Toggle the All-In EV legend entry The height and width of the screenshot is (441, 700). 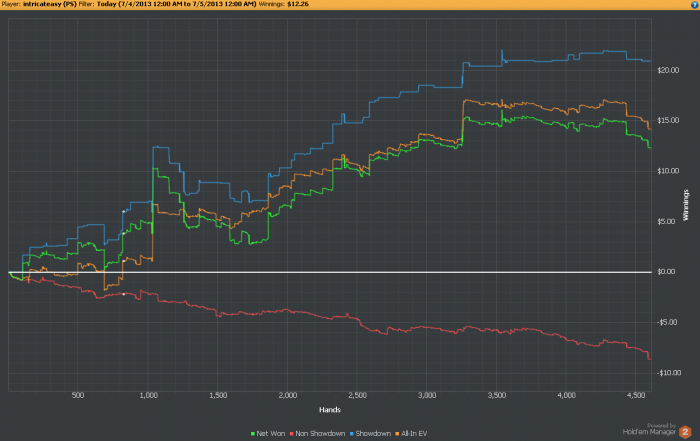coord(411,433)
